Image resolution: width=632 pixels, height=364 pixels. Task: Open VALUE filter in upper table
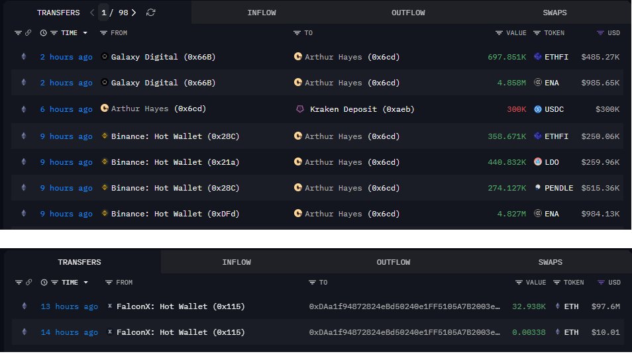tap(499, 33)
